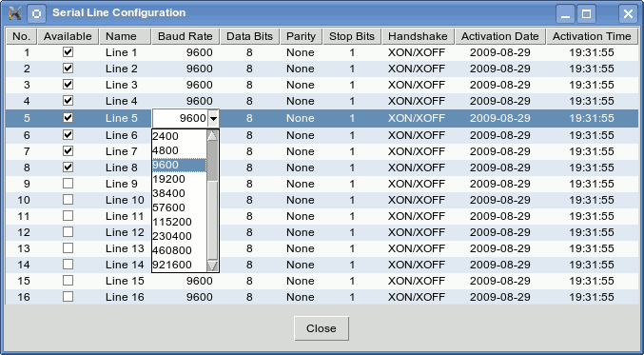Enable Available checkbox for Line 16
This screenshot has height=355, width=644.
[68, 296]
